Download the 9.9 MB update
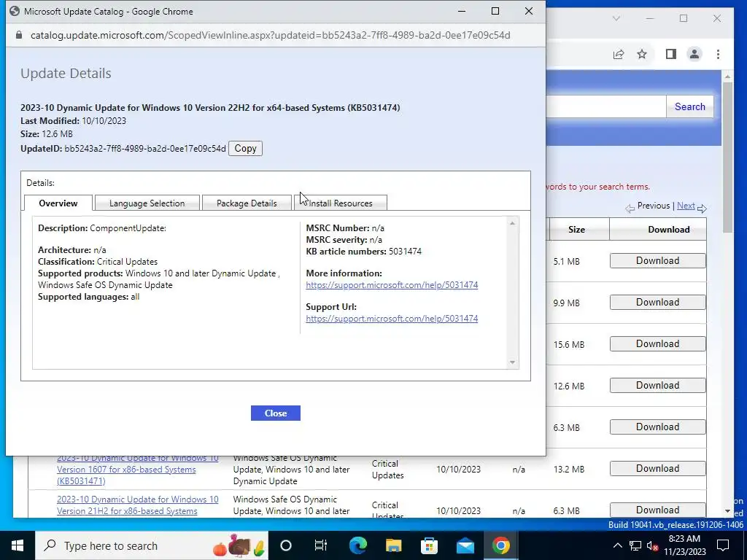Screen dimensions: 747x560 (657, 303)
